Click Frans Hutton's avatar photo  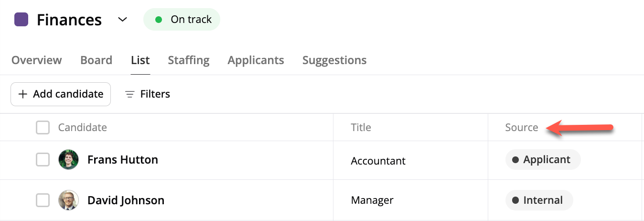(x=68, y=160)
